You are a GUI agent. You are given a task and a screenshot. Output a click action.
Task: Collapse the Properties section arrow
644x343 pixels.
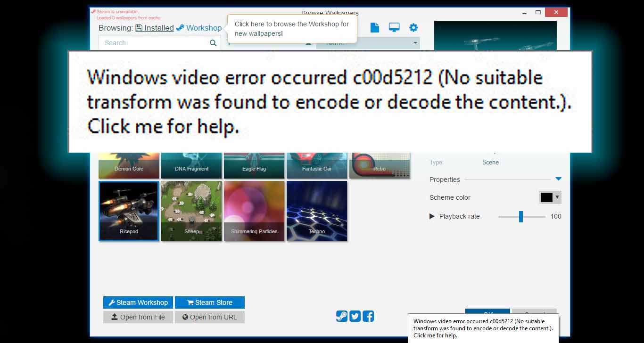pos(558,179)
